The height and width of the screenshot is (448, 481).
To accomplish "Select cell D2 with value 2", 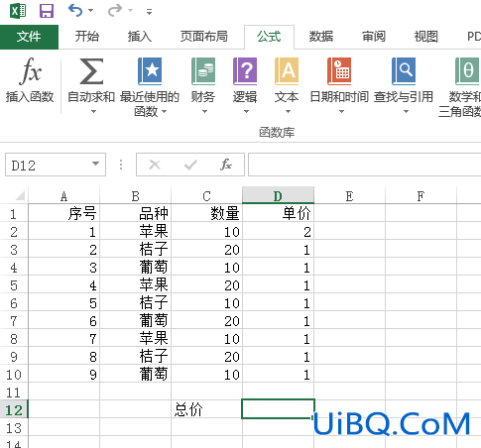I will (x=278, y=231).
